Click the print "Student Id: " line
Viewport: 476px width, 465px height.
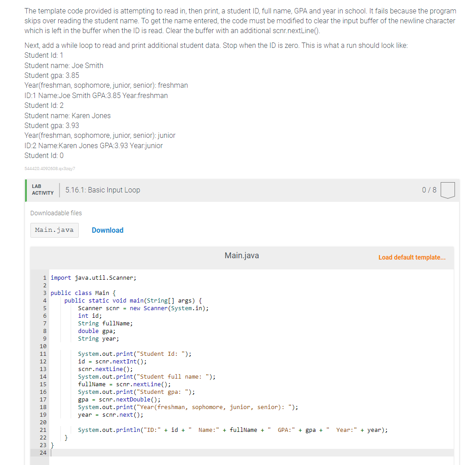[135, 354]
